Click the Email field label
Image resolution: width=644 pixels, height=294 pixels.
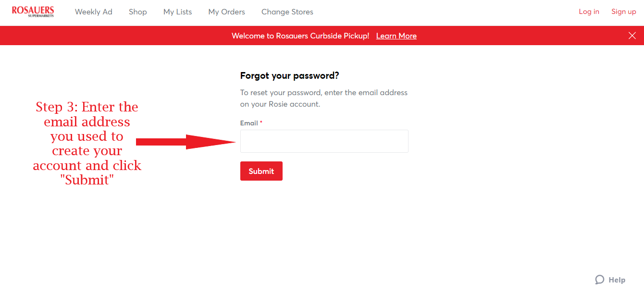coord(249,123)
